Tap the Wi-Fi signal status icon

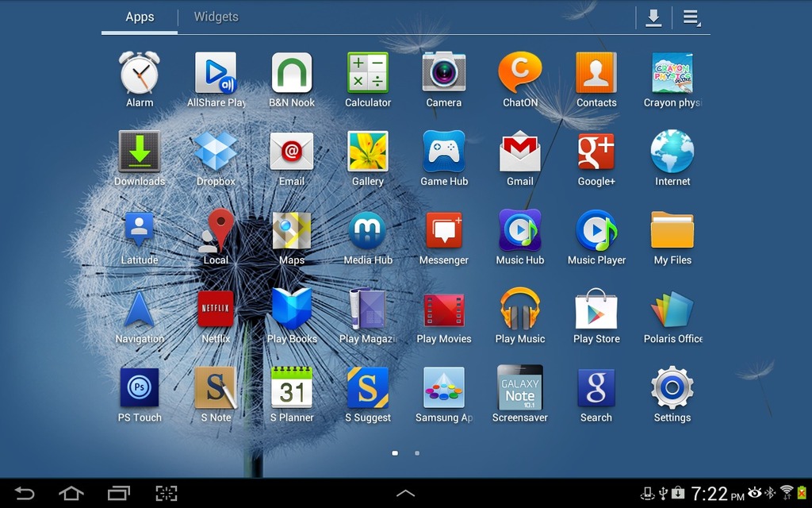point(787,492)
